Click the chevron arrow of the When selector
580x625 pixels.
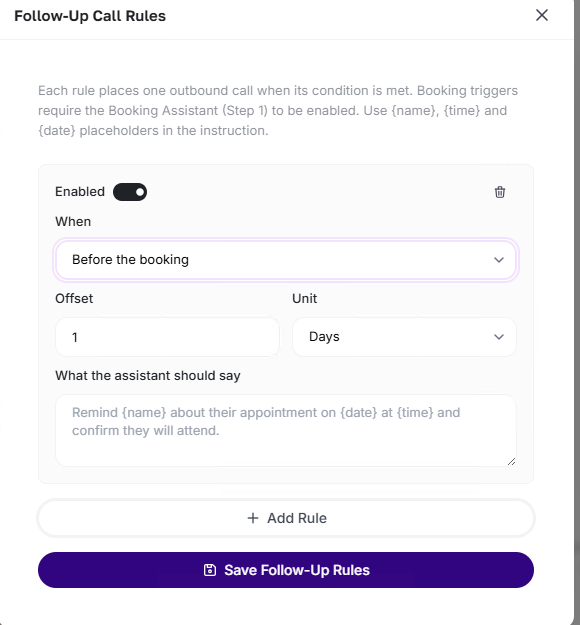coord(499,260)
